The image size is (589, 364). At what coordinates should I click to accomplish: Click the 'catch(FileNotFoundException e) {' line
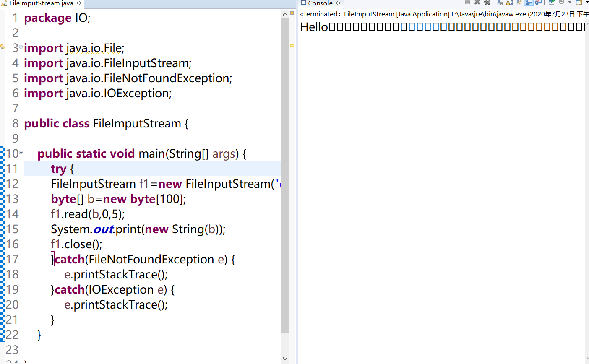(x=143, y=260)
